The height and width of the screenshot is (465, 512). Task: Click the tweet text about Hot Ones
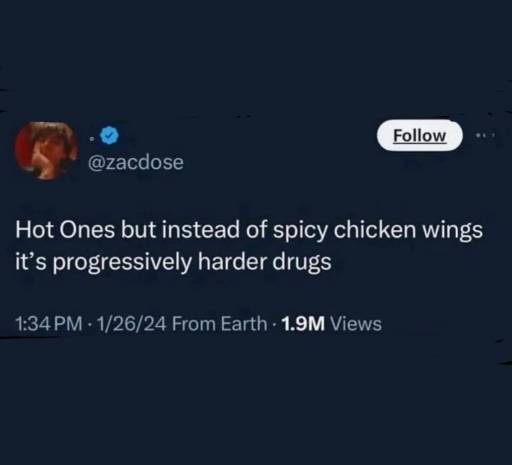(x=249, y=246)
